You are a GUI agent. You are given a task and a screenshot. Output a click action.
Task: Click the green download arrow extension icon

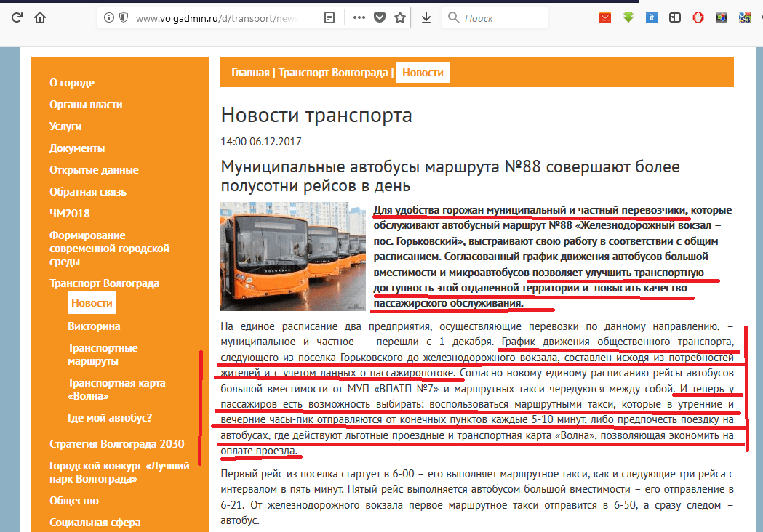click(x=628, y=18)
